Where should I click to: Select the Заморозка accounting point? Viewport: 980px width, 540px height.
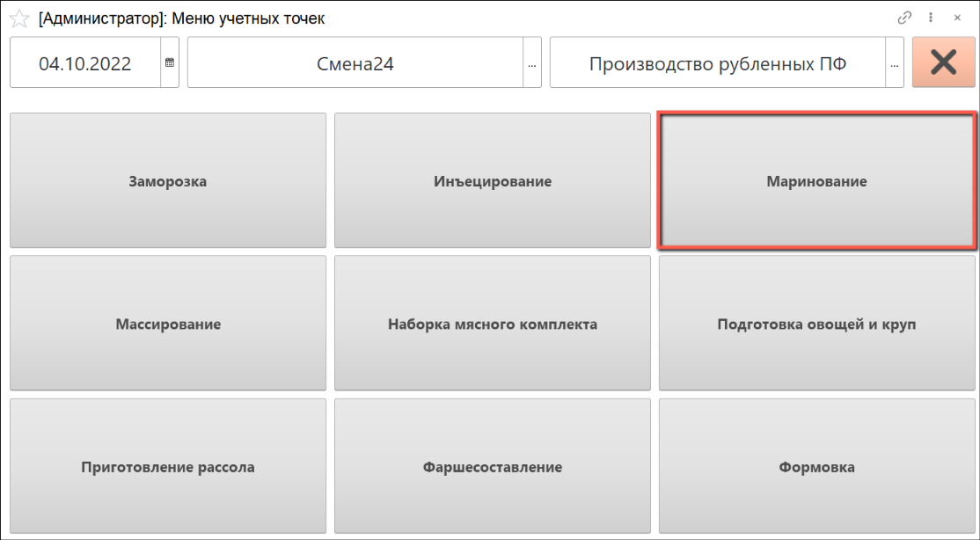(x=168, y=181)
